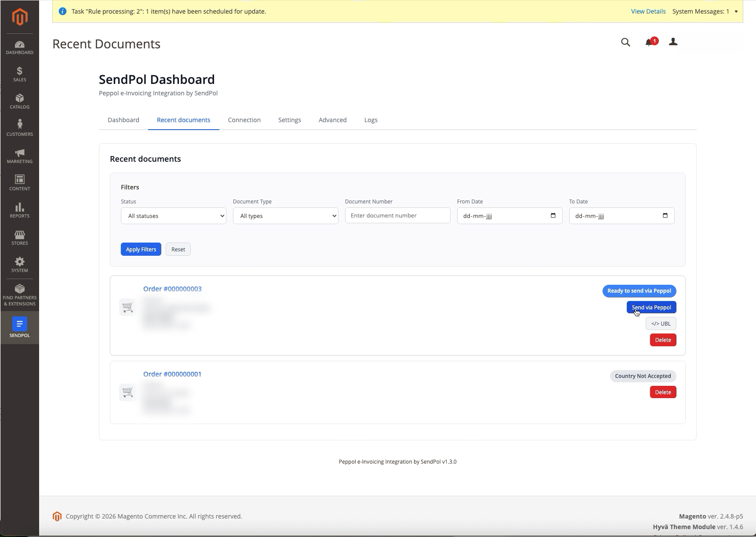Click the search magnifier icon

pos(625,42)
